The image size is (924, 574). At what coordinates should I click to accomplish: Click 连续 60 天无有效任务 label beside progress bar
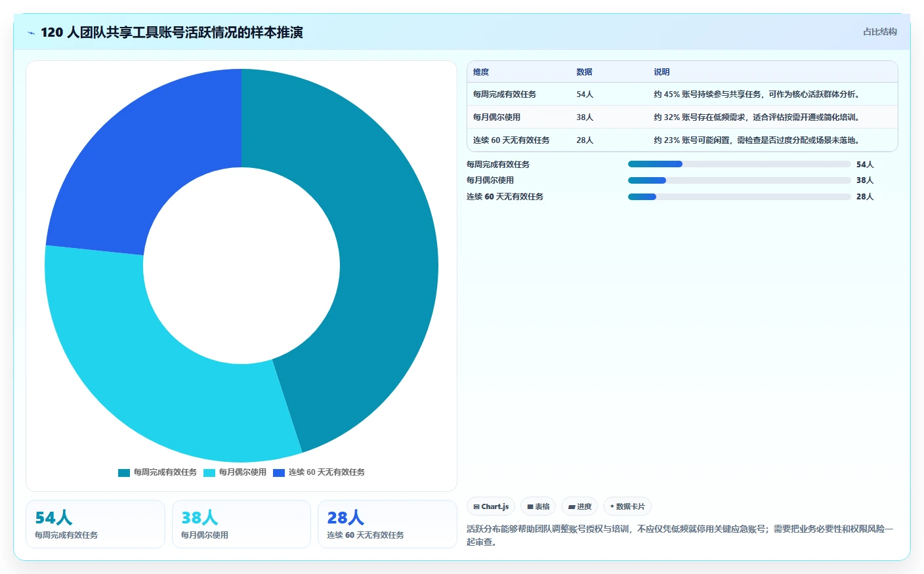tap(505, 197)
